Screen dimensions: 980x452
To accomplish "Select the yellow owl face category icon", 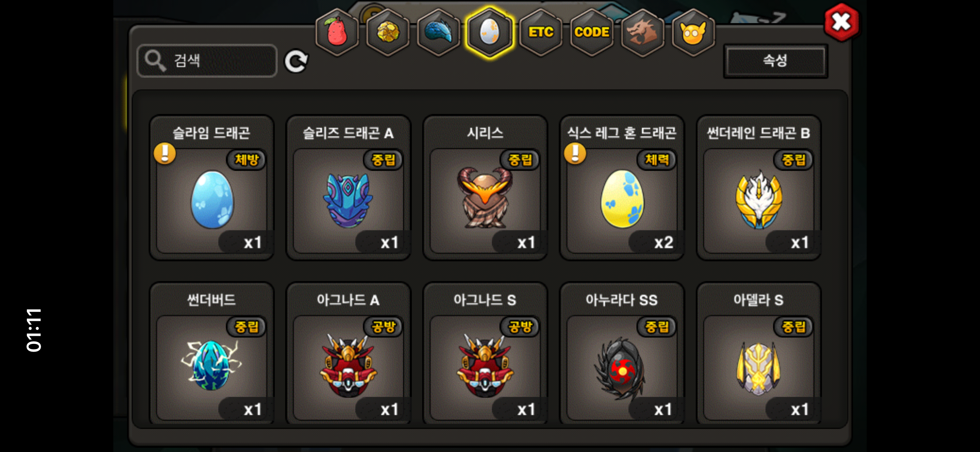I will 693,33.
